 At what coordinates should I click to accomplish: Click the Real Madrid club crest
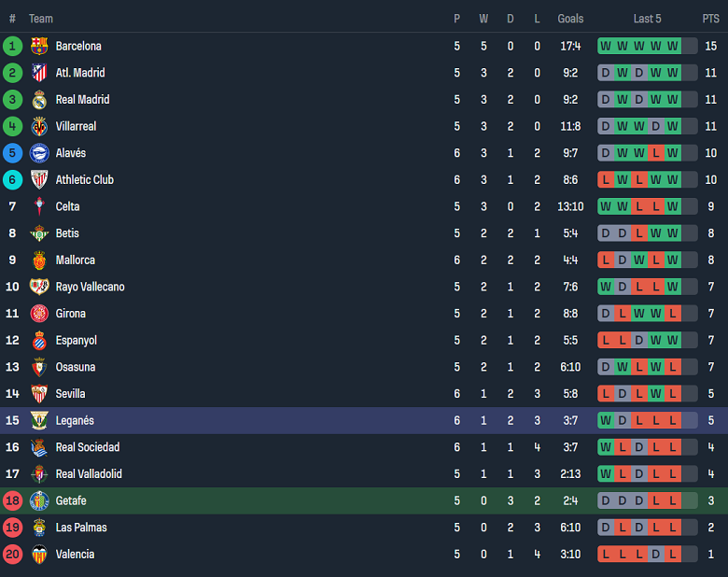pos(39,100)
